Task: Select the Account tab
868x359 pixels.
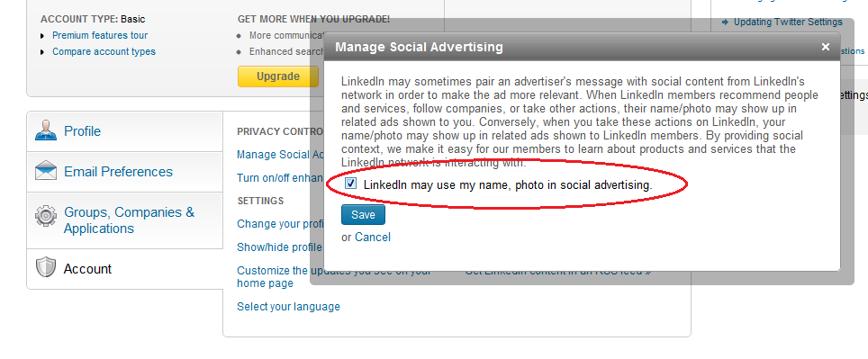Action: click(125, 269)
